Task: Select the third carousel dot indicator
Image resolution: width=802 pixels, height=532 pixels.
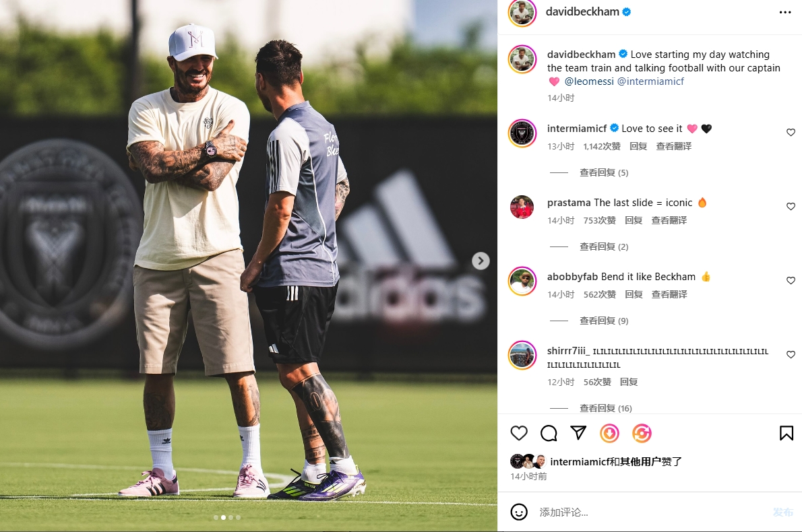Action: point(230,518)
